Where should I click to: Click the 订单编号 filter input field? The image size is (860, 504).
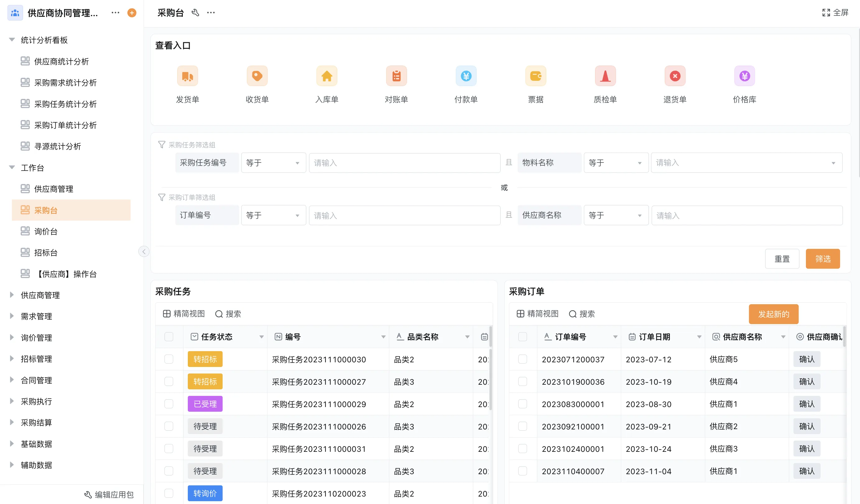405,216
